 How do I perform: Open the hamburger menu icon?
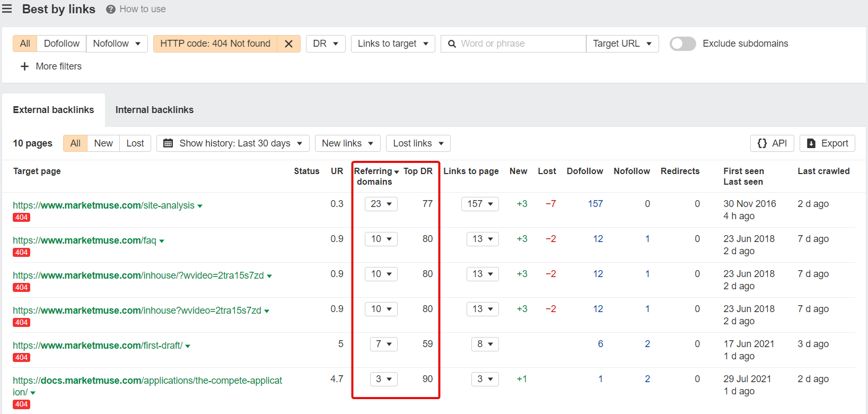7,8
